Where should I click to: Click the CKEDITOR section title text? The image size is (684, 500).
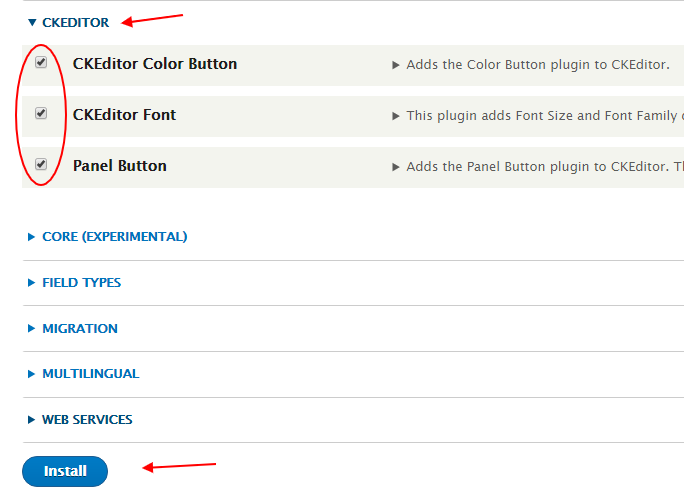[x=75, y=23]
